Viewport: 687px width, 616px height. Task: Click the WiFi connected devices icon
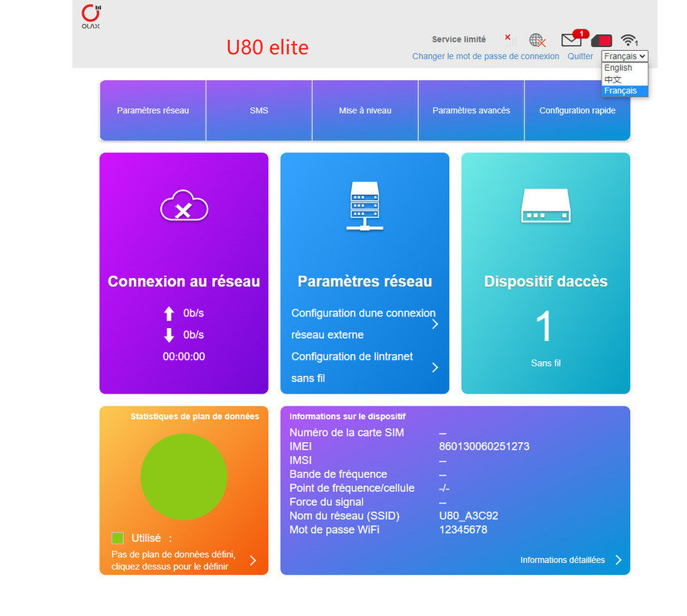click(630, 40)
